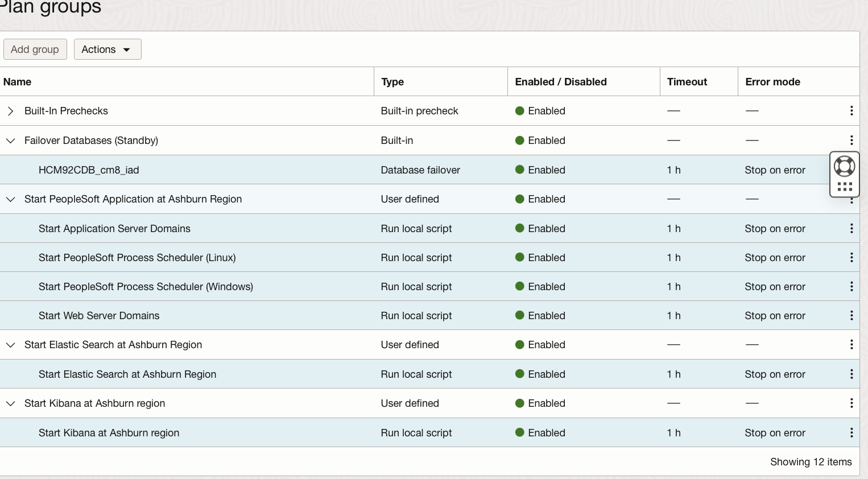Click the Add group button
This screenshot has width=868, height=479.
[x=35, y=49]
